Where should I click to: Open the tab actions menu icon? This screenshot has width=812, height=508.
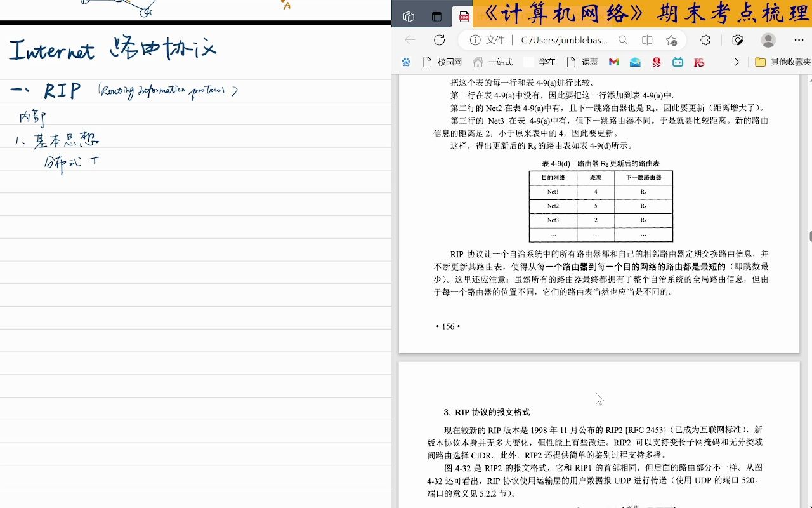436,17
